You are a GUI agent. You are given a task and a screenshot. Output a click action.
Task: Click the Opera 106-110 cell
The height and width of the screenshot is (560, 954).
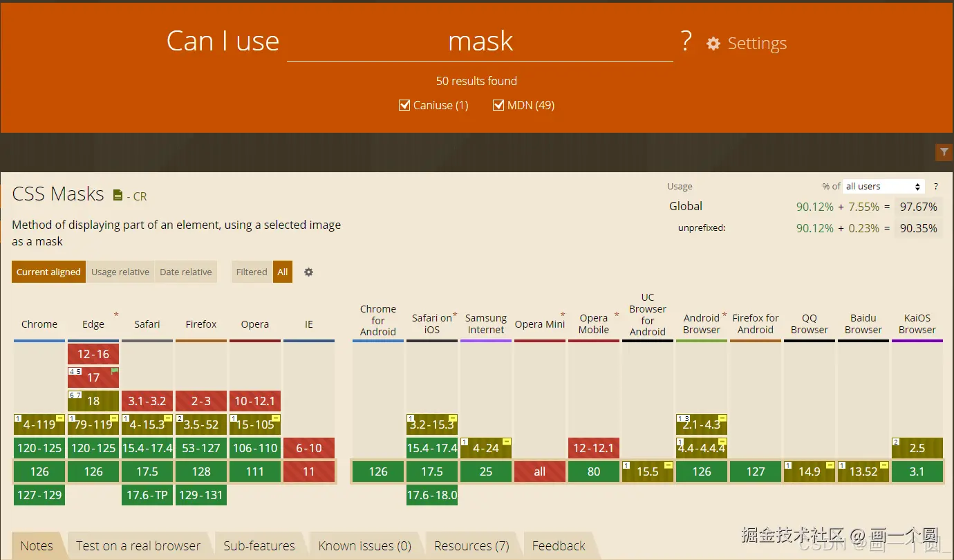255,448
